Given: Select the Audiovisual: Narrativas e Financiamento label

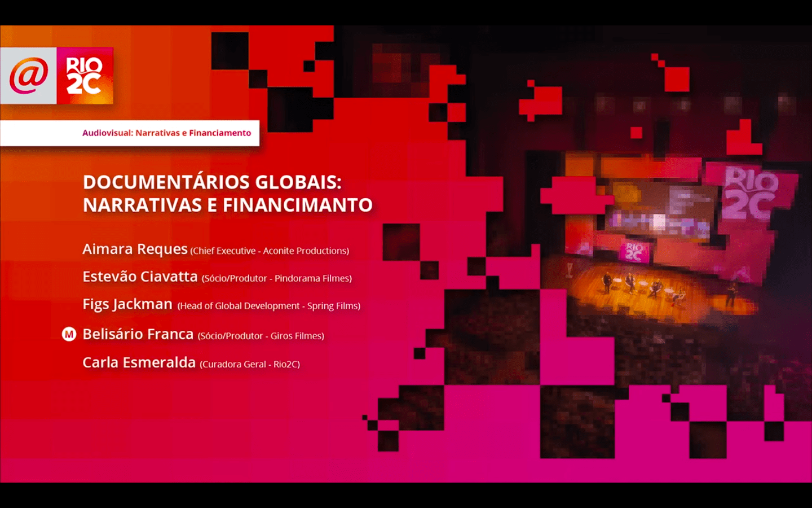Looking at the screenshot, I should point(166,133).
